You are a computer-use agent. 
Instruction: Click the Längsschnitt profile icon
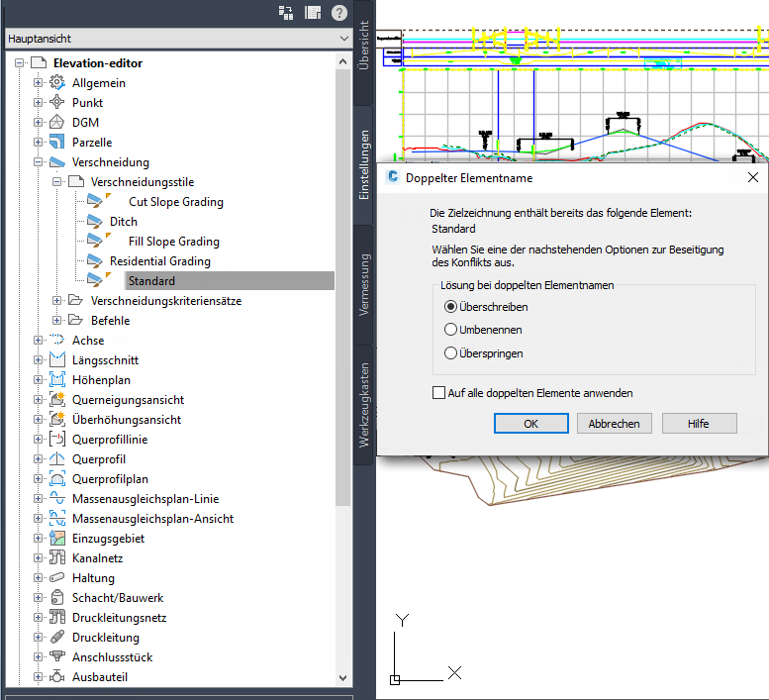click(56, 359)
